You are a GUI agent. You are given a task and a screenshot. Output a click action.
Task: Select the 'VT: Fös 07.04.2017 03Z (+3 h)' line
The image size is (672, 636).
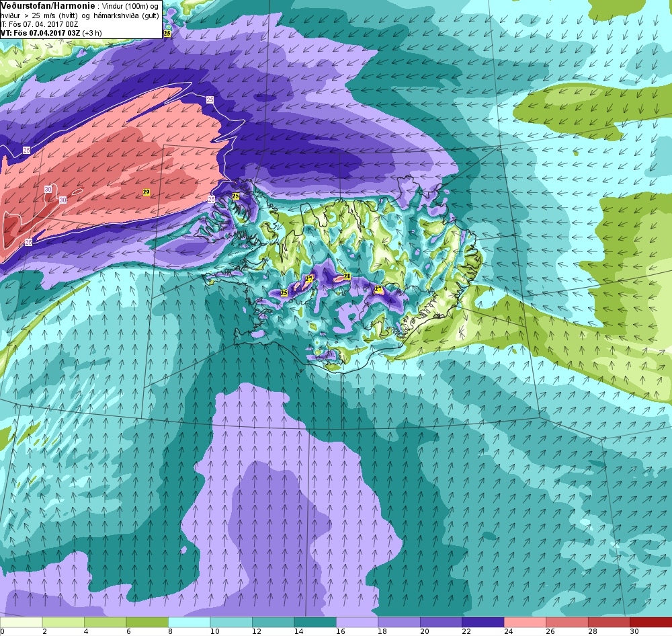click(51, 33)
